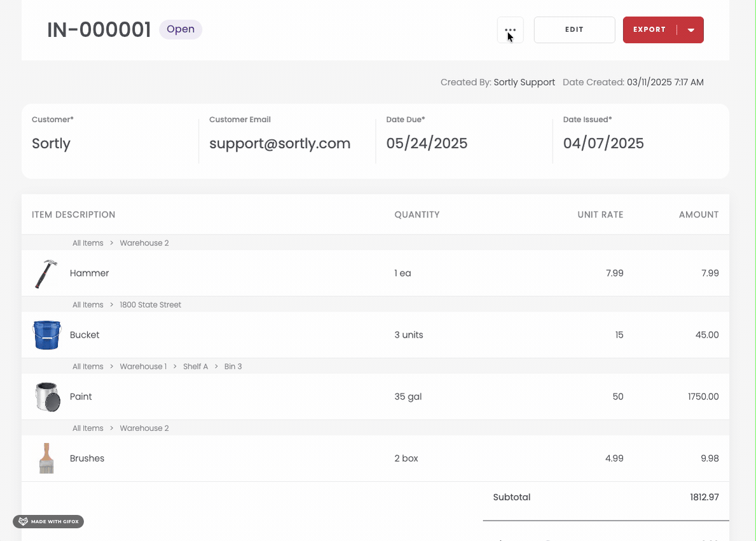The width and height of the screenshot is (756, 541).
Task: Open Warehouse 1 breadcrumb link
Action: [x=143, y=367]
